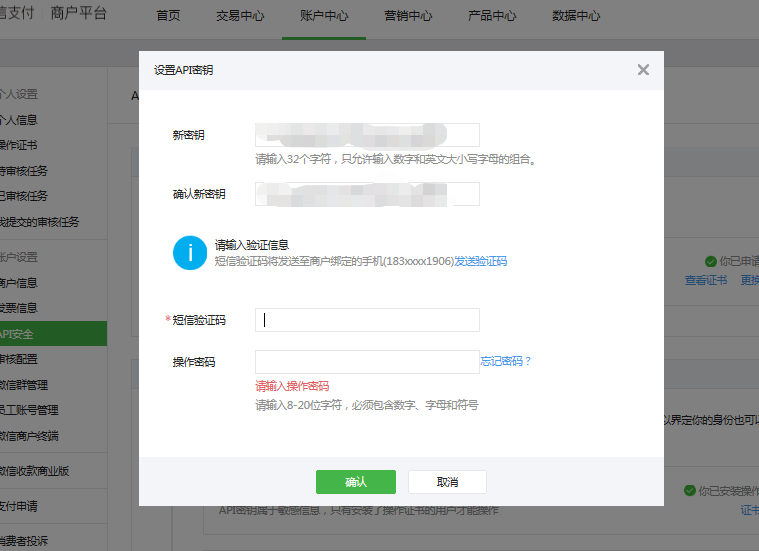Open 支付申请 in sidebar
This screenshot has width=759, height=551.
pos(18,506)
